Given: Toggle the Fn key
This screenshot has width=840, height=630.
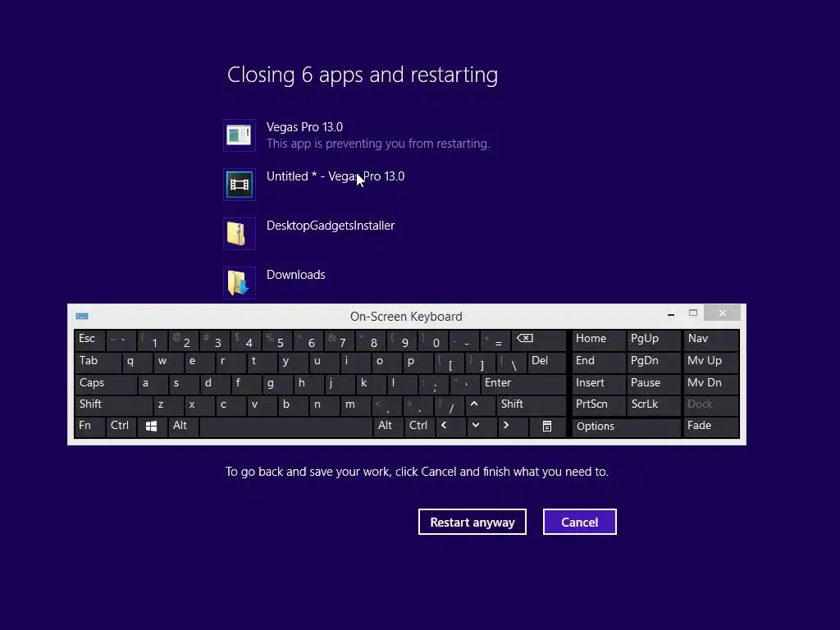Looking at the screenshot, I should point(89,427).
